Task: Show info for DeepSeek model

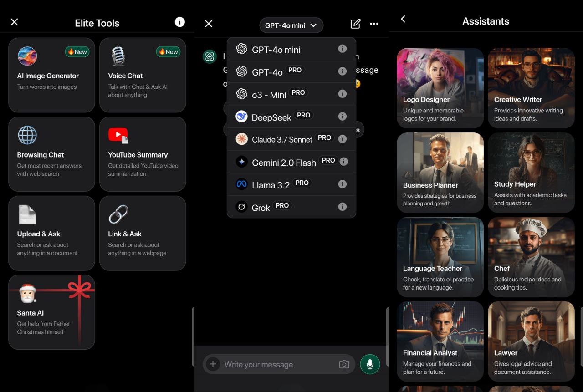Action: (x=343, y=117)
